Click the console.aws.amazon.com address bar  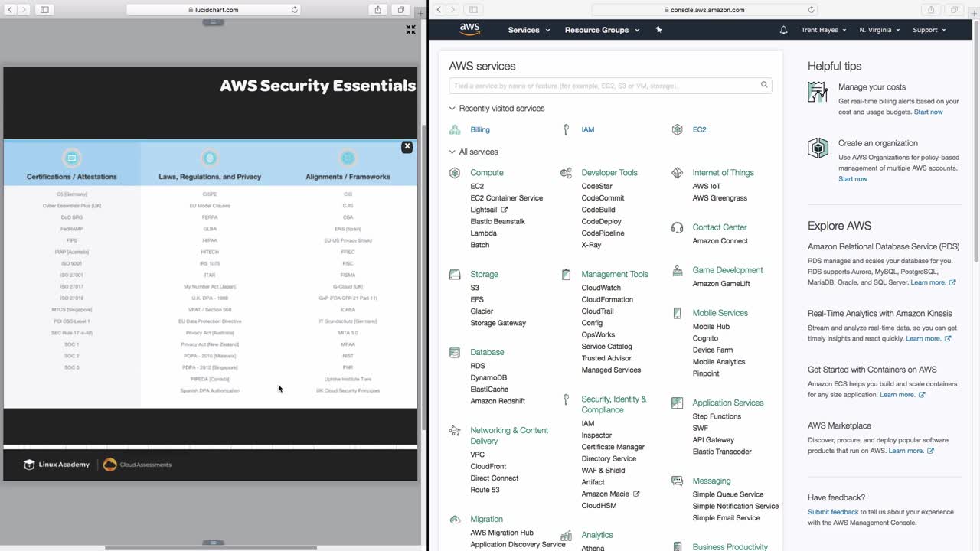pos(704,10)
